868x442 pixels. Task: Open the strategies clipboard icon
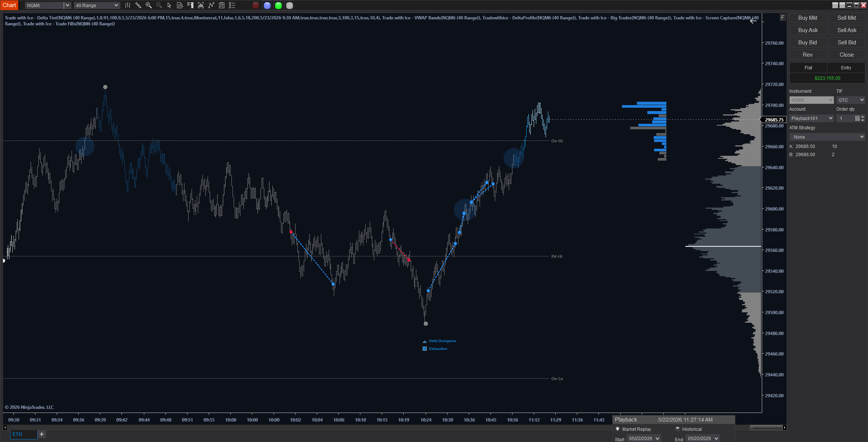(x=222, y=5)
